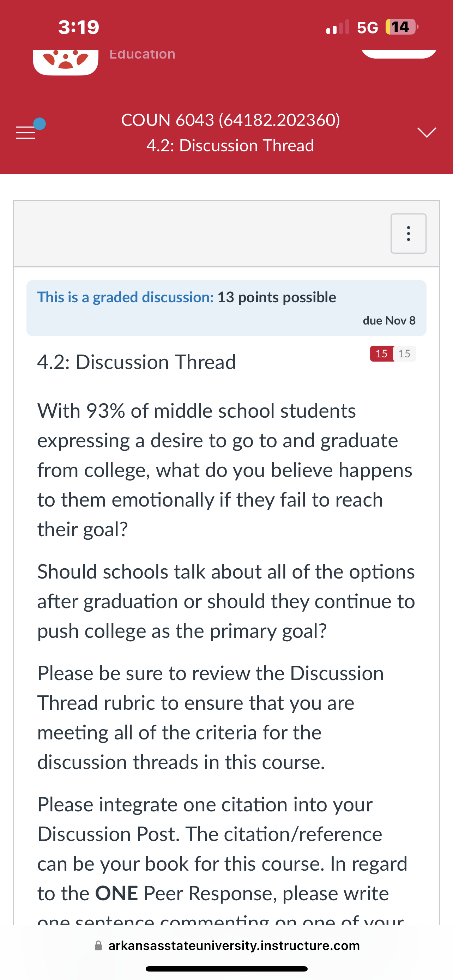Viewport: 453px width, 980px height.
Task: Tap the arkansasstateuniversity.instructure.com address field
Action: tap(227, 945)
